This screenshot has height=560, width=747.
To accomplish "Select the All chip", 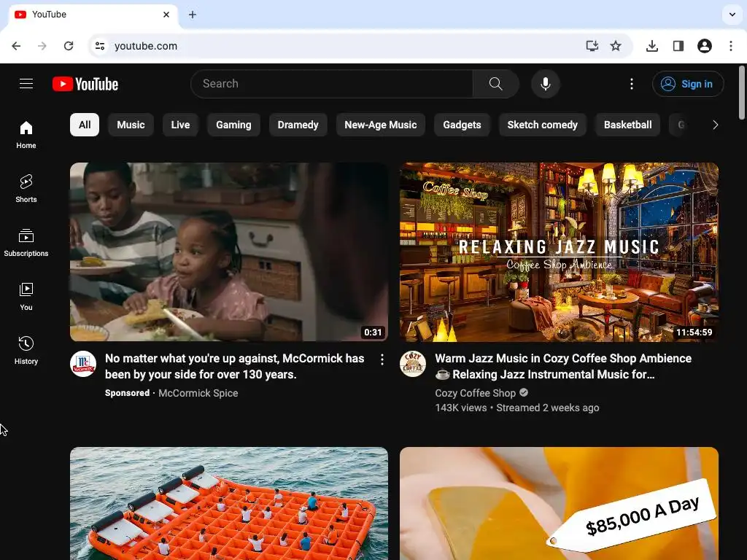I will click(85, 125).
